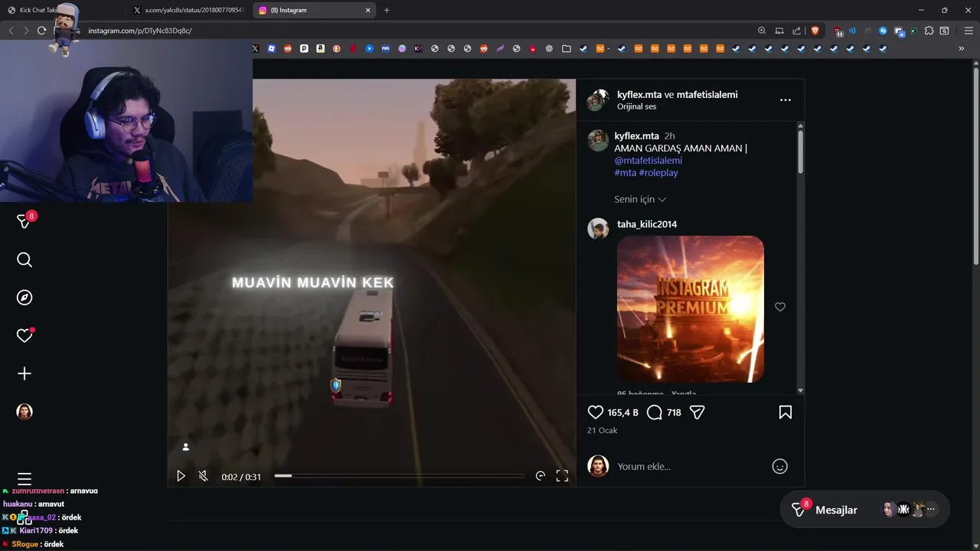Click the replay loop icon in video controls
The height and width of the screenshot is (551, 980).
click(x=540, y=476)
